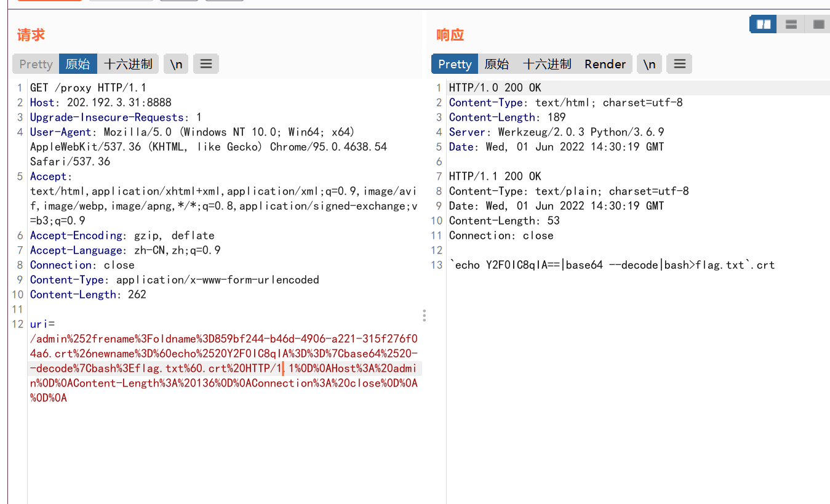Screen dimensions: 830x504
Task: Click request Content-Type x-www-form-urlencoded line
Action: pyautogui.click(x=175, y=280)
